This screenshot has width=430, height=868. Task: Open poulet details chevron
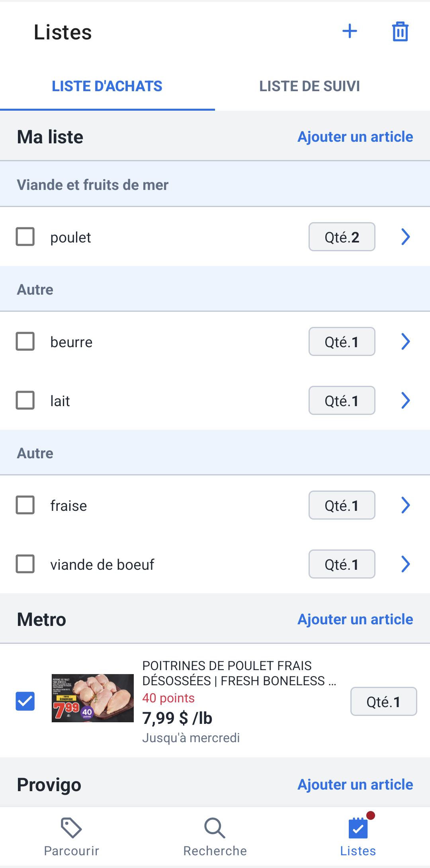[x=405, y=237]
